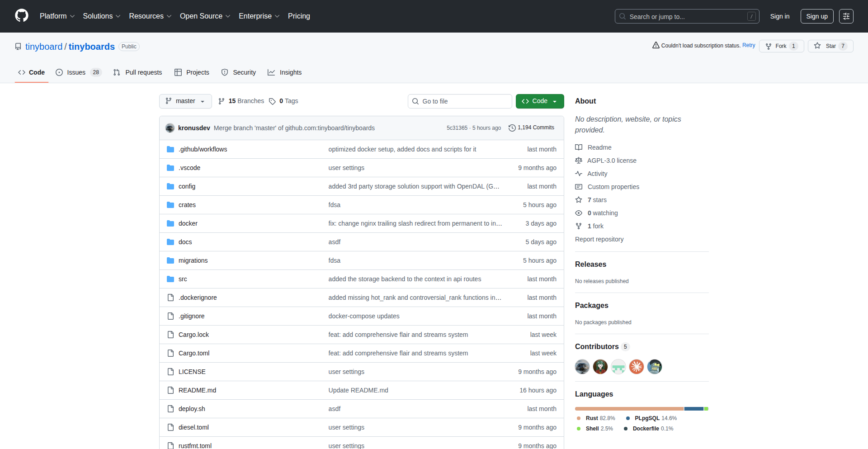Expand the Resources menu

point(150,16)
